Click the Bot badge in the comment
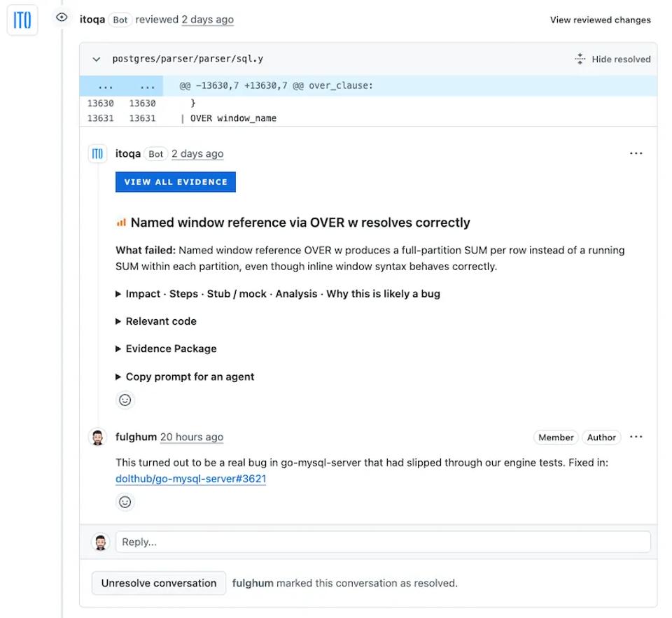The height and width of the screenshot is (618, 672). [x=155, y=154]
